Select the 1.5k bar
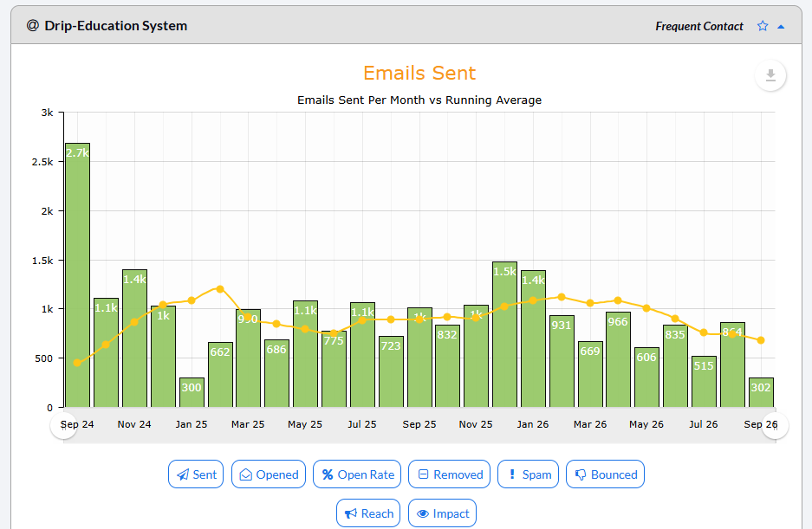This screenshot has width=812, height=529. pos(505,334)
